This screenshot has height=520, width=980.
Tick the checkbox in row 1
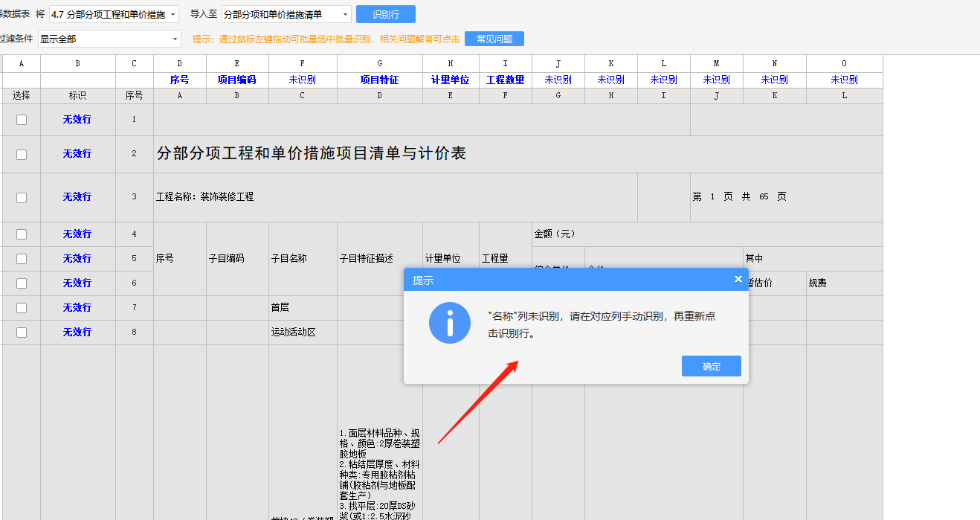click(22, 120)
